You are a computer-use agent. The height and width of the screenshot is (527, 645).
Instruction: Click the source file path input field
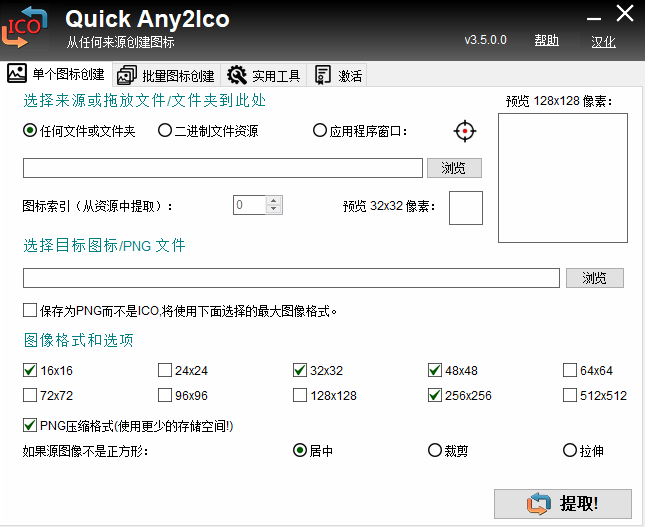point(223,168)
